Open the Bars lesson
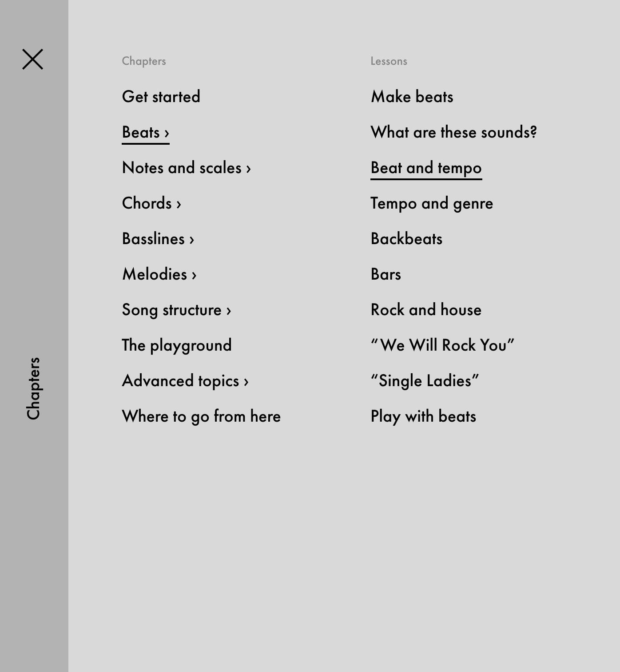 (386, 274)
